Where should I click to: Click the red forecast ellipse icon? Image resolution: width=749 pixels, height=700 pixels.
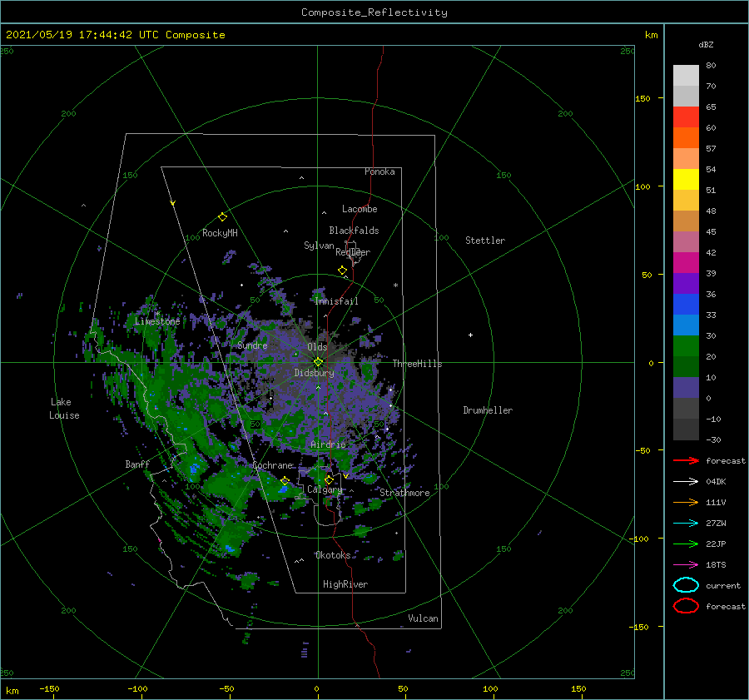pyautogui.click(x=686, y=606)
